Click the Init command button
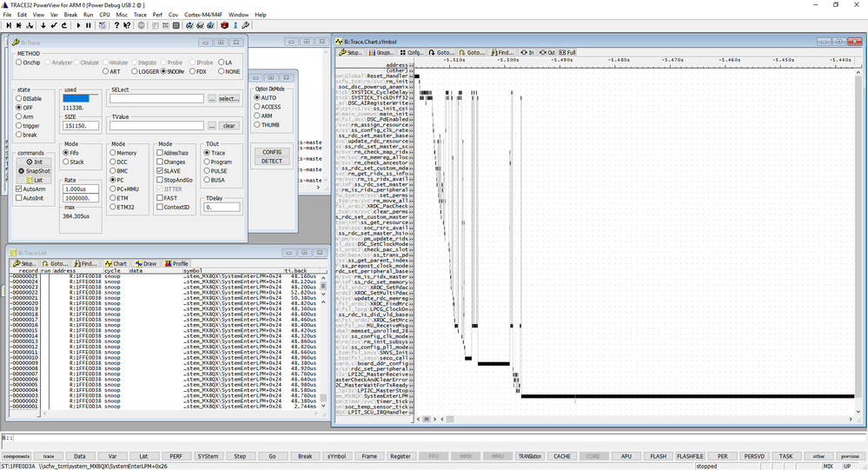The image size is (868, 470). (x=35, y=162)
